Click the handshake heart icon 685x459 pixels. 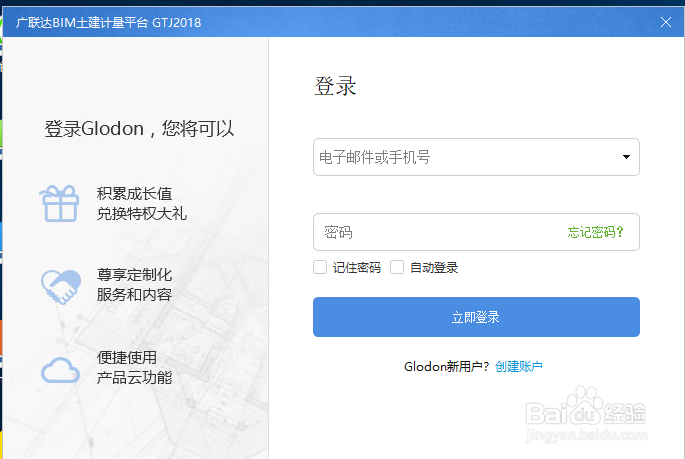pyautogui.click(x=61, y=286)
